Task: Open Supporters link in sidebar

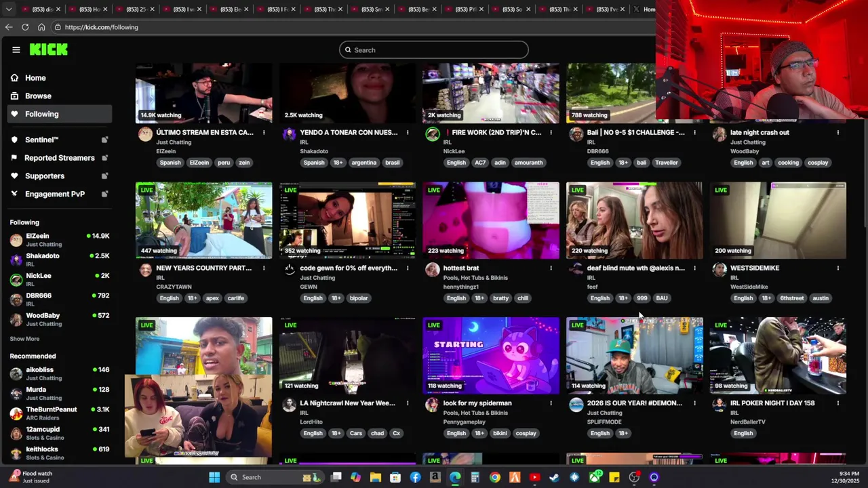Action: pos(45,176)
